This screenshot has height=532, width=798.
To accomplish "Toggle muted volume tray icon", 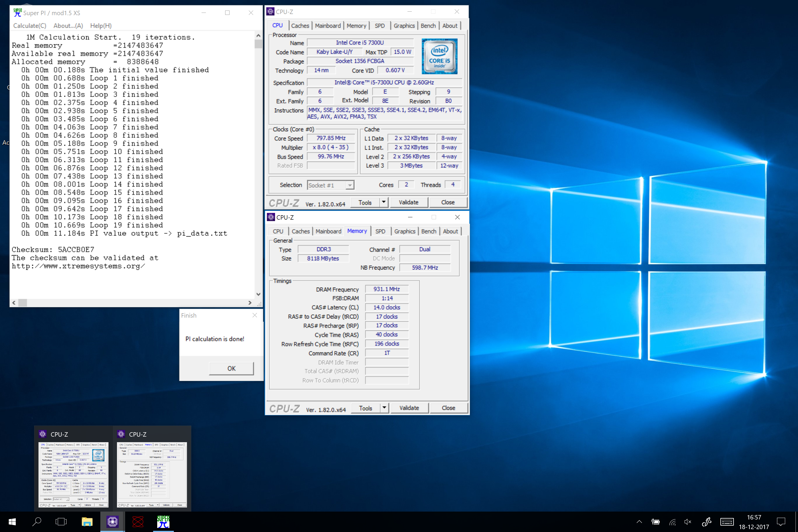I will tap(688, 522).
